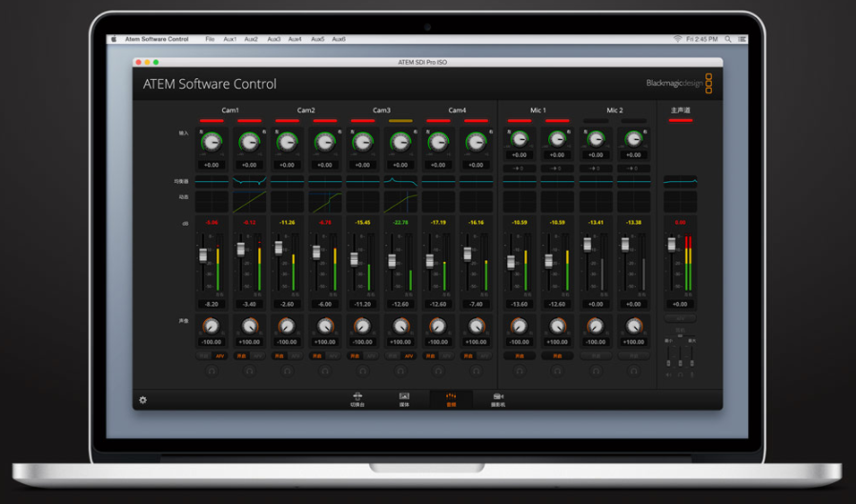The height and width of the screenshot is (504, 856).
Task: Toggle AFV on Cam1 left channel
Action: tap(220, 356)
